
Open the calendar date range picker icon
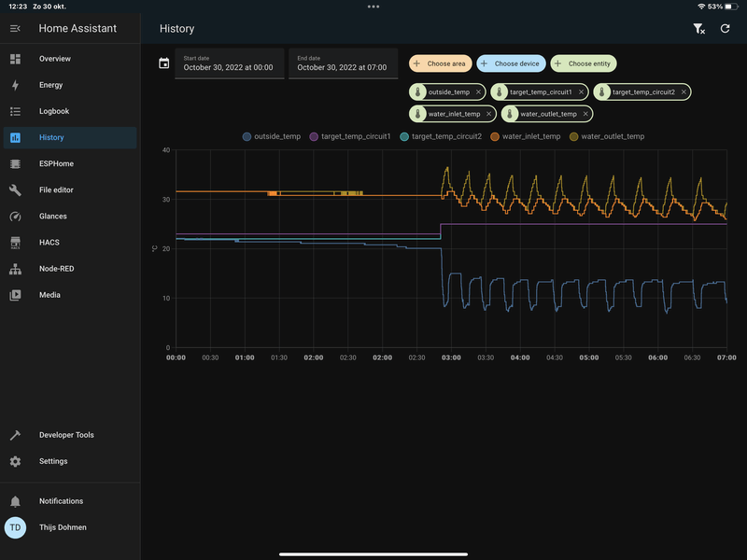pos(164,63)
